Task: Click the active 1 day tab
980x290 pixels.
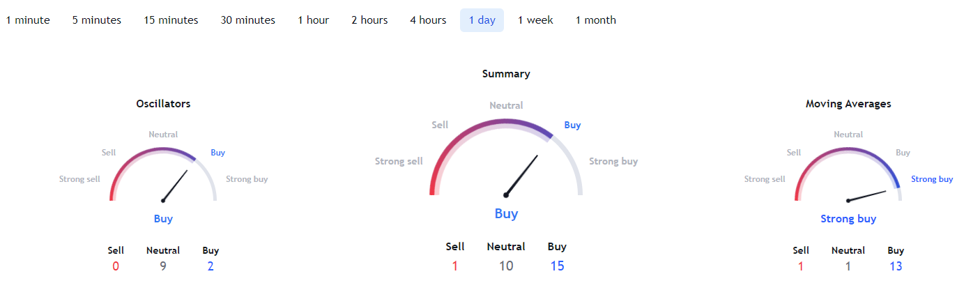Action: (482, 20)
